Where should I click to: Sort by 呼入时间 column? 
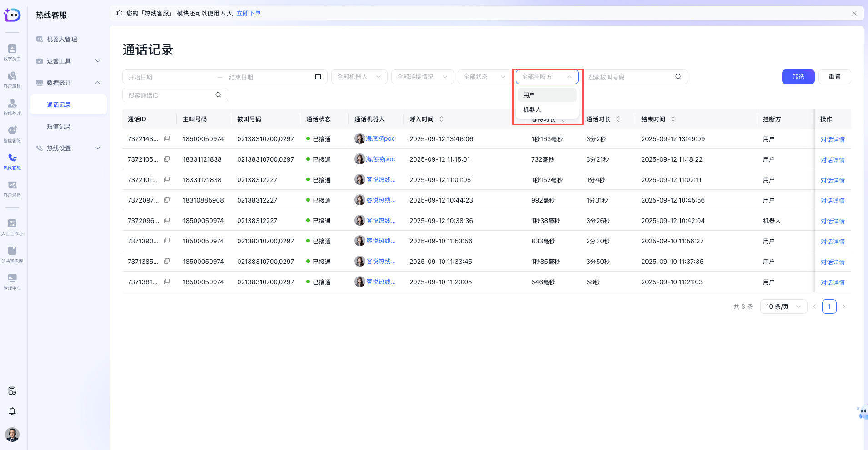click(x=441, y=119)
